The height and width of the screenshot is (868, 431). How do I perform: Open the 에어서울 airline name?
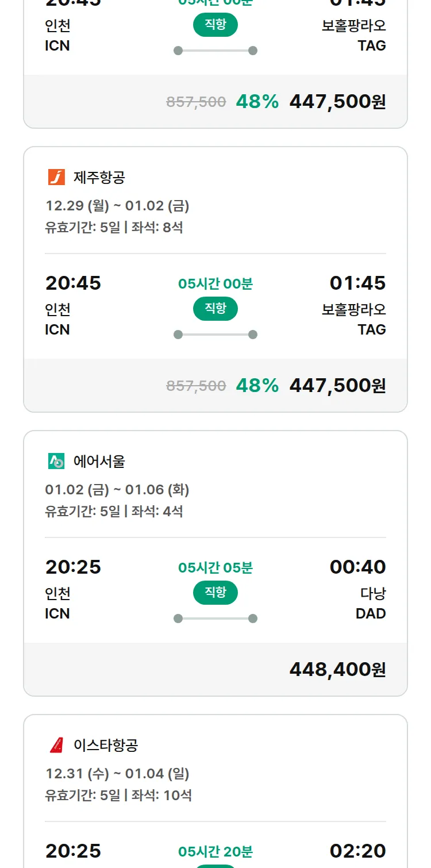tap(99, 462)
